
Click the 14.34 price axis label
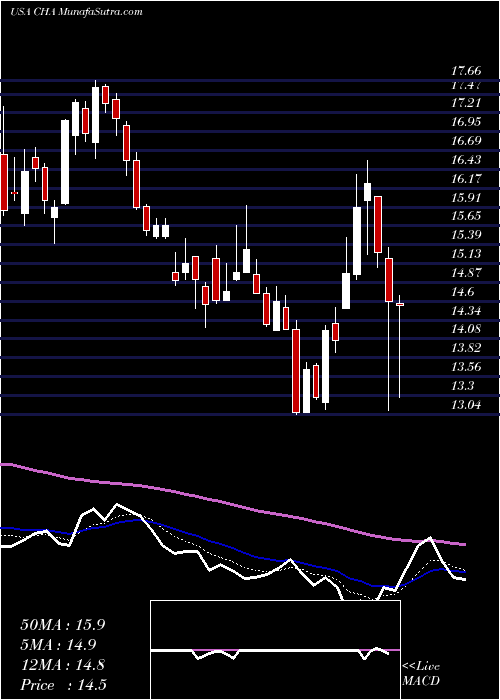[466, 310]
